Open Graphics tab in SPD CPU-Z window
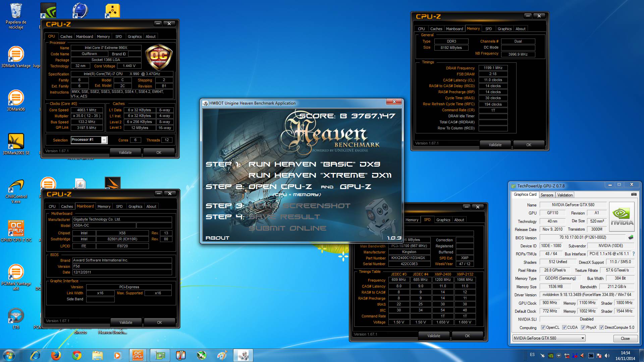The image size is (644, 362). coord(443,220)
